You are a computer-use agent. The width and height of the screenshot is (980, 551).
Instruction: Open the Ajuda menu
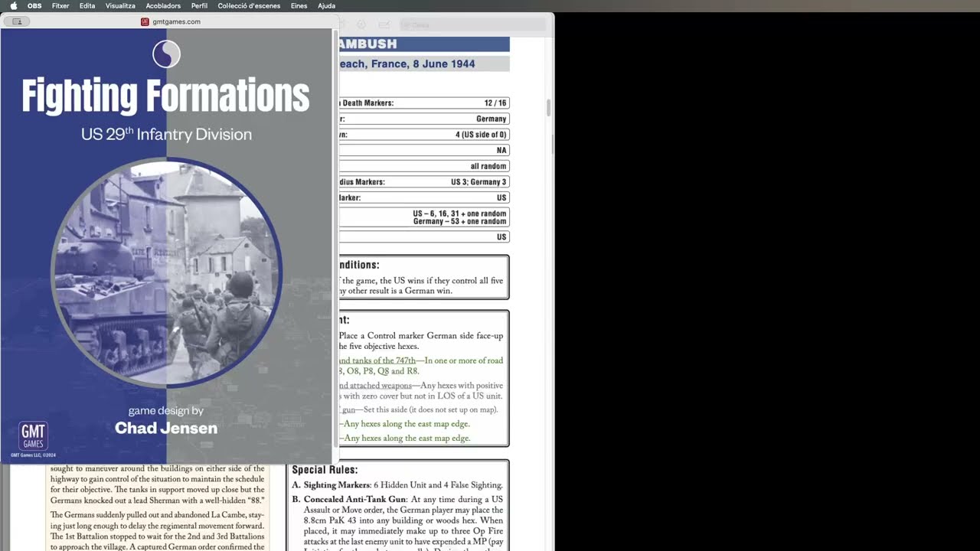326,5
